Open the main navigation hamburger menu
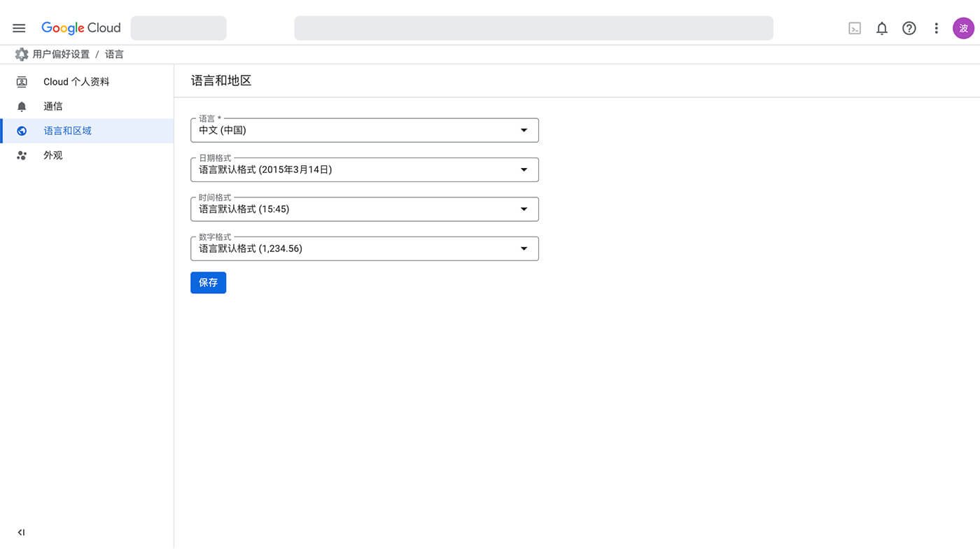Viewport: 980px width, 560px height. [x=19, y=28]
